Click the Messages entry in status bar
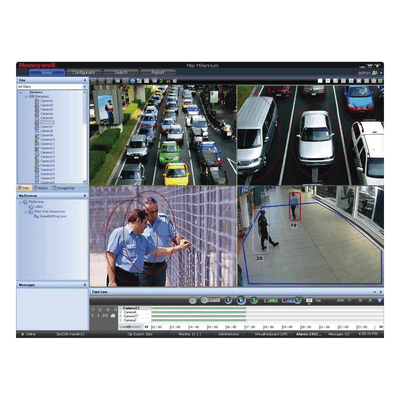This screenshot has width=400, height=400. coord(339,334)
